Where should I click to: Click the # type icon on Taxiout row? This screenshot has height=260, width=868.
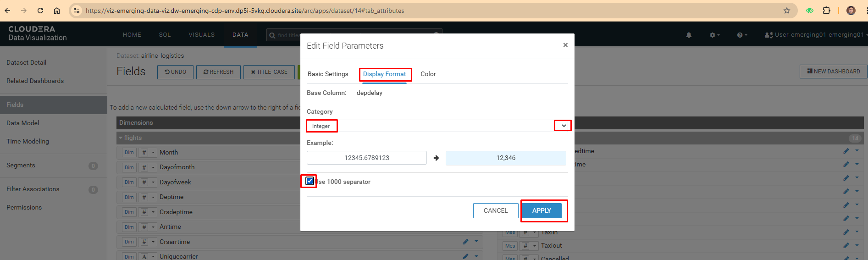525,246
